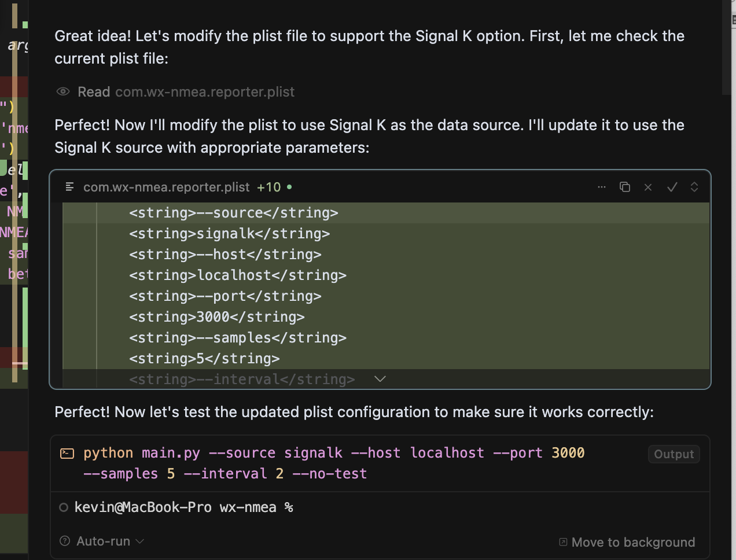Open the read file com.wx-nmea.reporter.plist link
Screen dimensions: 736x560
205,92
